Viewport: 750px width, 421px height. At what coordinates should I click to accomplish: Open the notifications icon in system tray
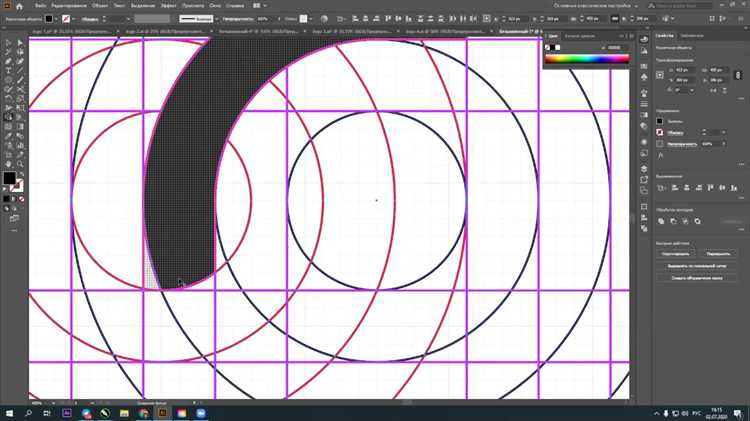[738, 413]
